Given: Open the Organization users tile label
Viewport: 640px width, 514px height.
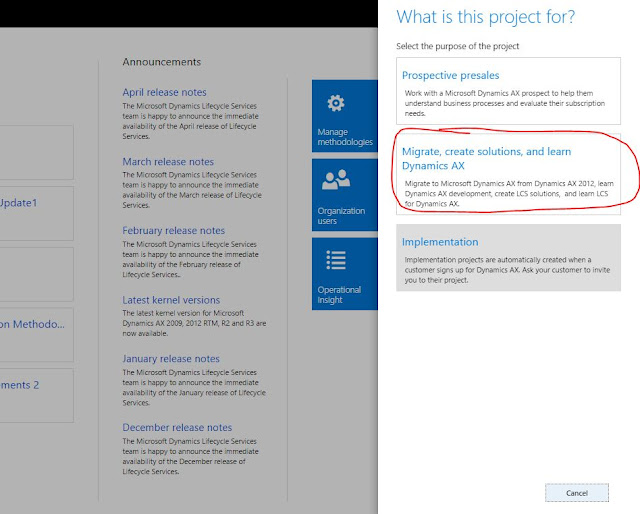Looking at the screenshot, I should 341,216.
